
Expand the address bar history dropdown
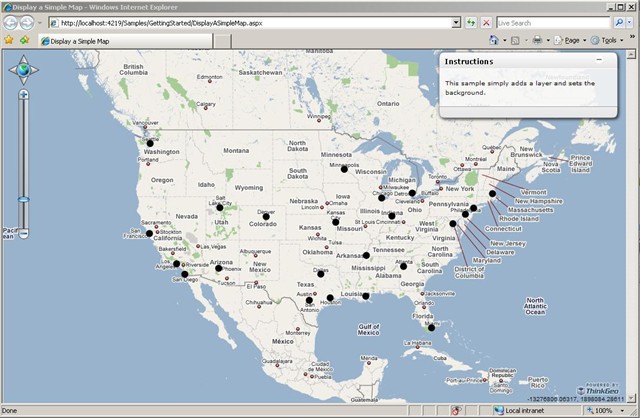(x=456, y=23)
